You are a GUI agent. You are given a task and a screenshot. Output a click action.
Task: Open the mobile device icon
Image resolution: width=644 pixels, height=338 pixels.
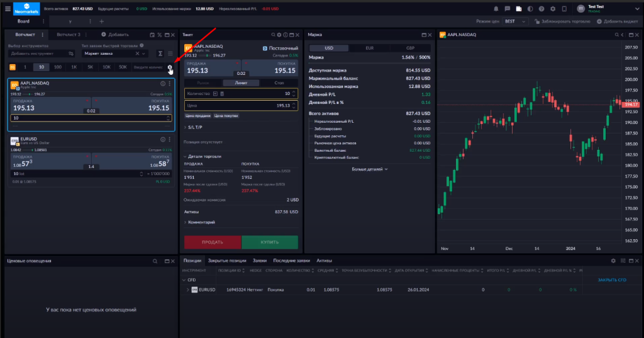564,9
